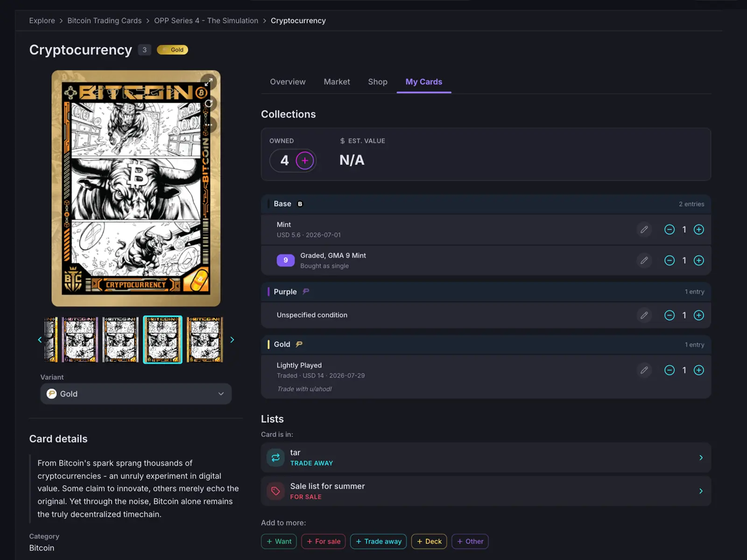Click the Base variant B badge

coord(300,204)
